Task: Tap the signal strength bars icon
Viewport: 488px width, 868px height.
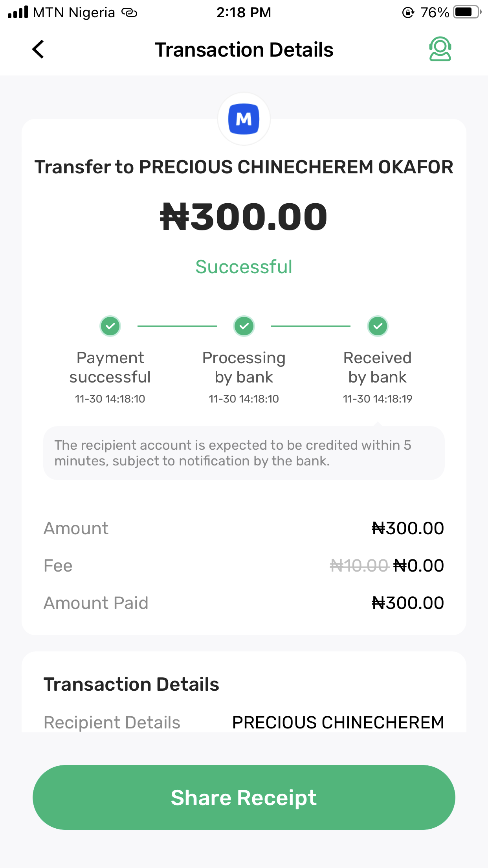Action: click(x=18, y=12)
